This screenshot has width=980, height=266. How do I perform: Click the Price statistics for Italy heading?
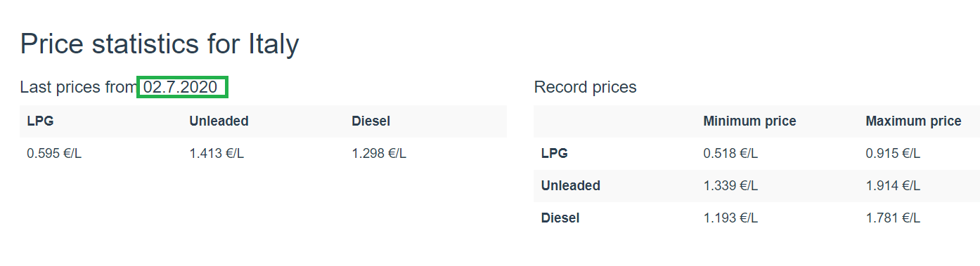pyautogui.click(x=160, y=44)
